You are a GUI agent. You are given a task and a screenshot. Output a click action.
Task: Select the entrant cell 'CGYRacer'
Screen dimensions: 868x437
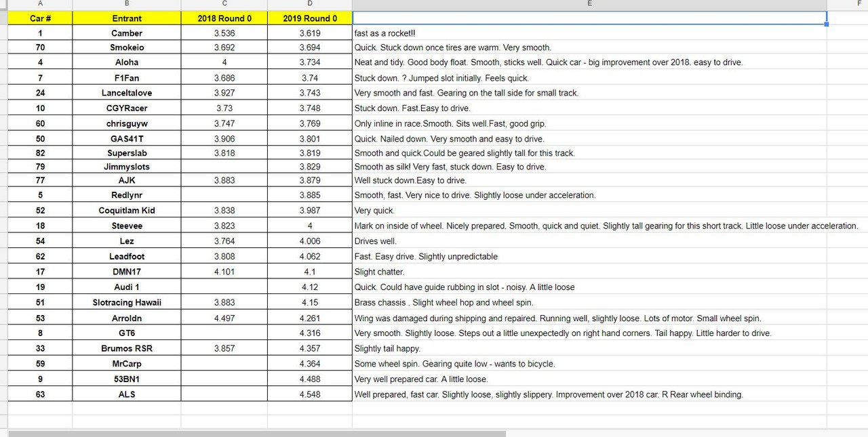coord(127,108)
